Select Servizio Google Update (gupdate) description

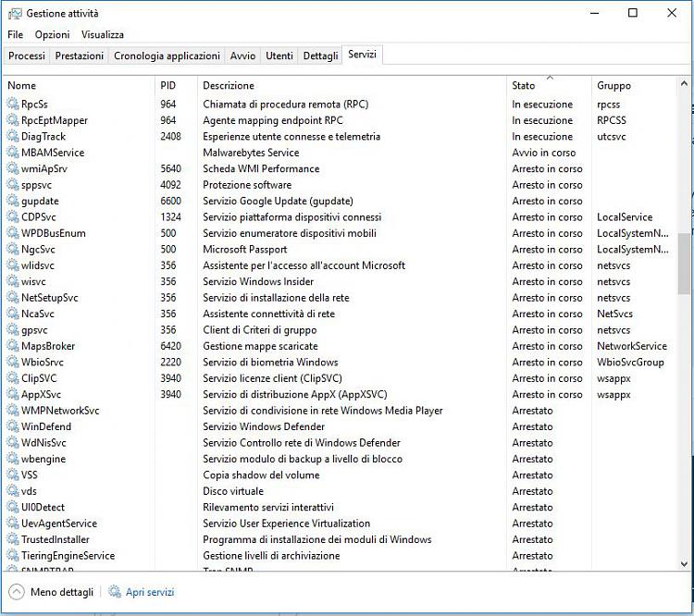[x=278, y=201]
